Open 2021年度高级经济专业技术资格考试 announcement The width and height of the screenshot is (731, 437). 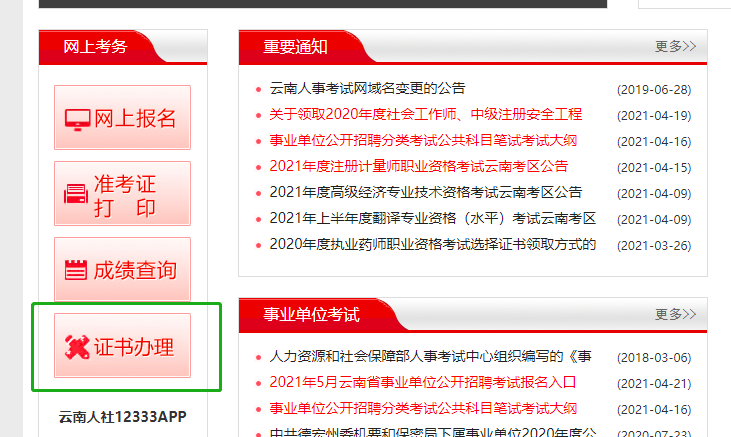[x=425, y=192]
